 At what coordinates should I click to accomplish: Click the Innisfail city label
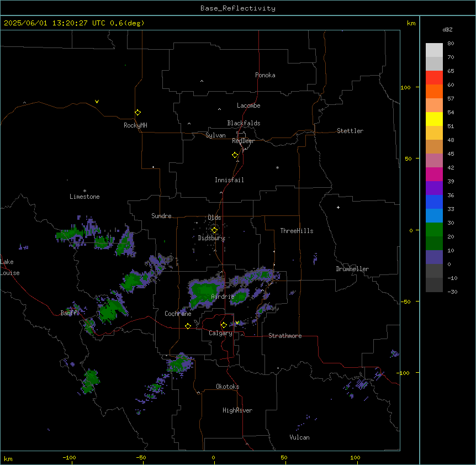[x=229, y=180]
